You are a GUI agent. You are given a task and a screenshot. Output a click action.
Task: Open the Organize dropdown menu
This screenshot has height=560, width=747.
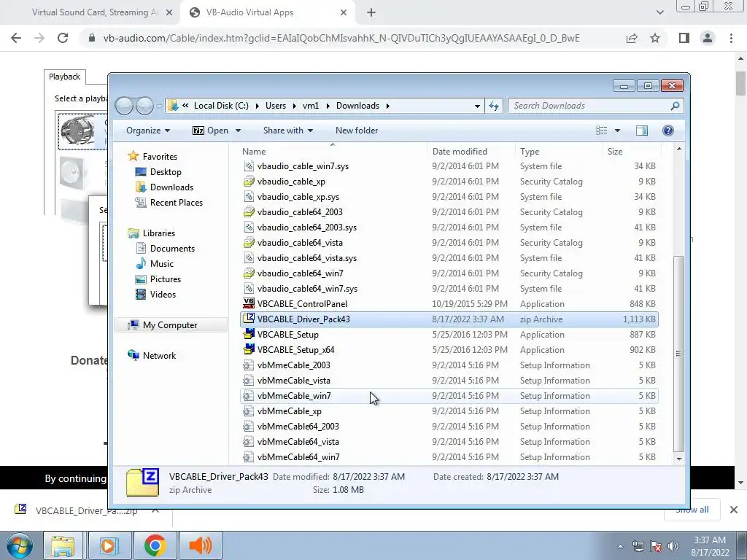pos(148,131)
